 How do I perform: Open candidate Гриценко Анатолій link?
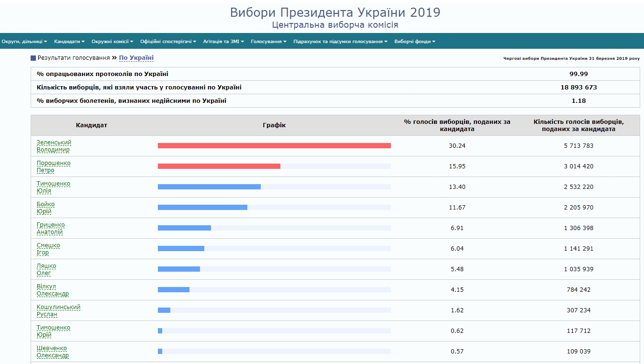(51, 228)
